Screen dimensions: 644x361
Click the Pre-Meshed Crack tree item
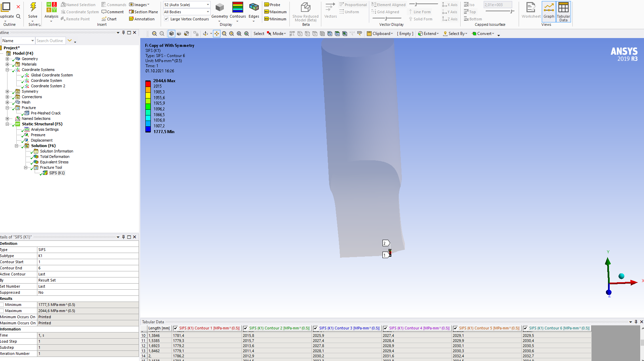46,113
